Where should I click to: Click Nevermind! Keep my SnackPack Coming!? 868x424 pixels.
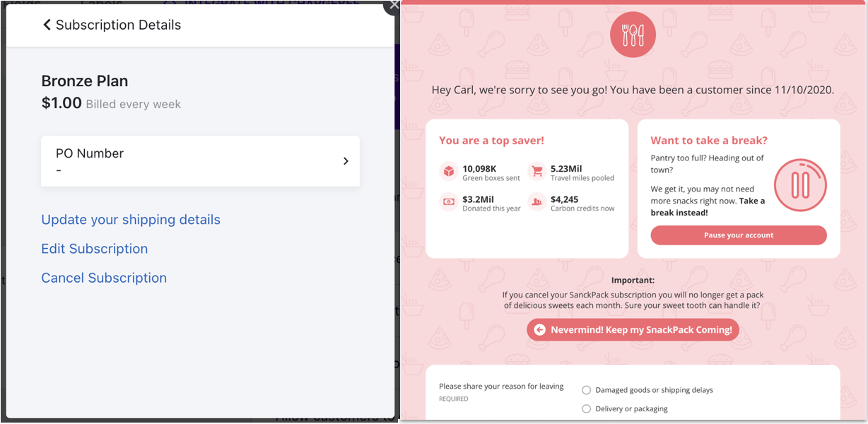633,330
